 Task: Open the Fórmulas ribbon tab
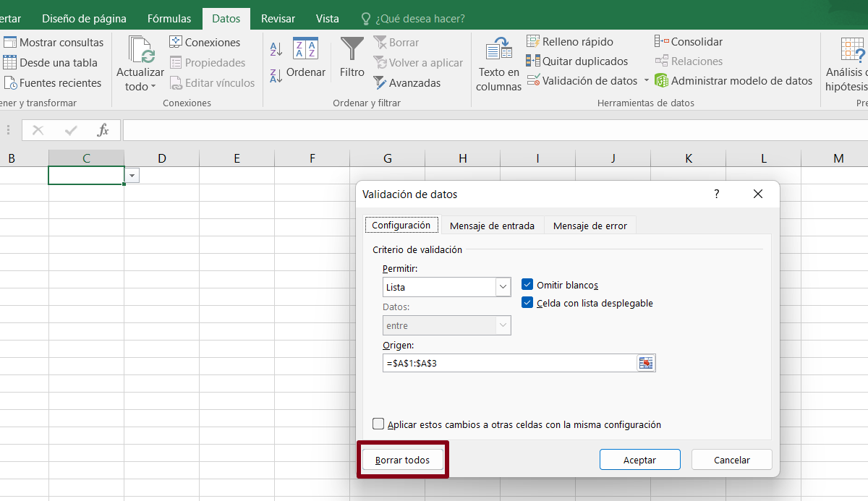coord(169,18)
